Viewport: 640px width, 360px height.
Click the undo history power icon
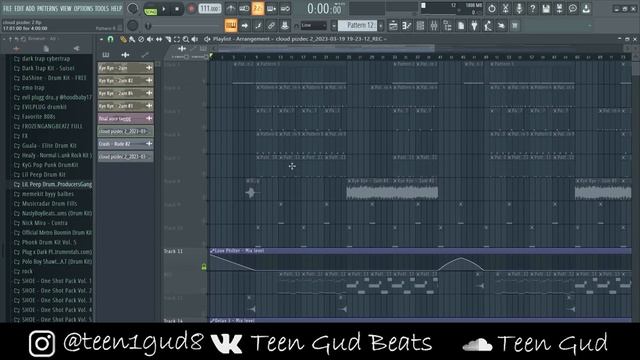[x=492, y=9]
